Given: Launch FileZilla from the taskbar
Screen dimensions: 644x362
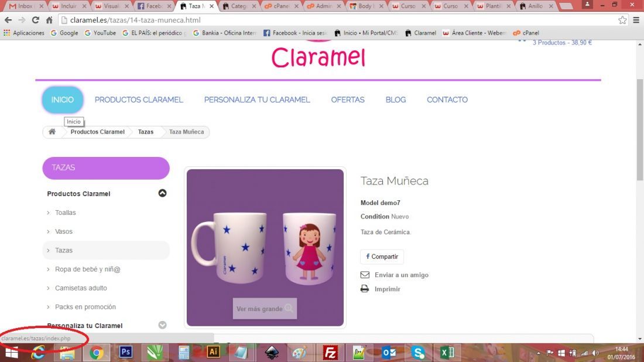Looking at the screenshot, I should point(330,352).
